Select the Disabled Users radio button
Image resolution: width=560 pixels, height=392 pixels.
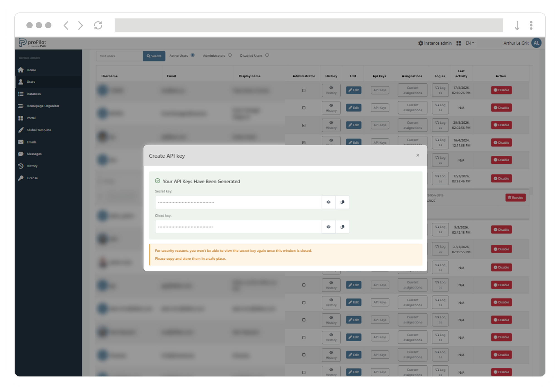pos(267,55)
